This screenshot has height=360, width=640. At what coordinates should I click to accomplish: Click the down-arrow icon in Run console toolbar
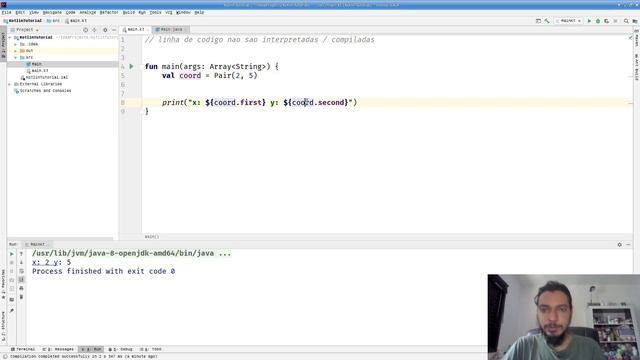[x=21, y=262]
